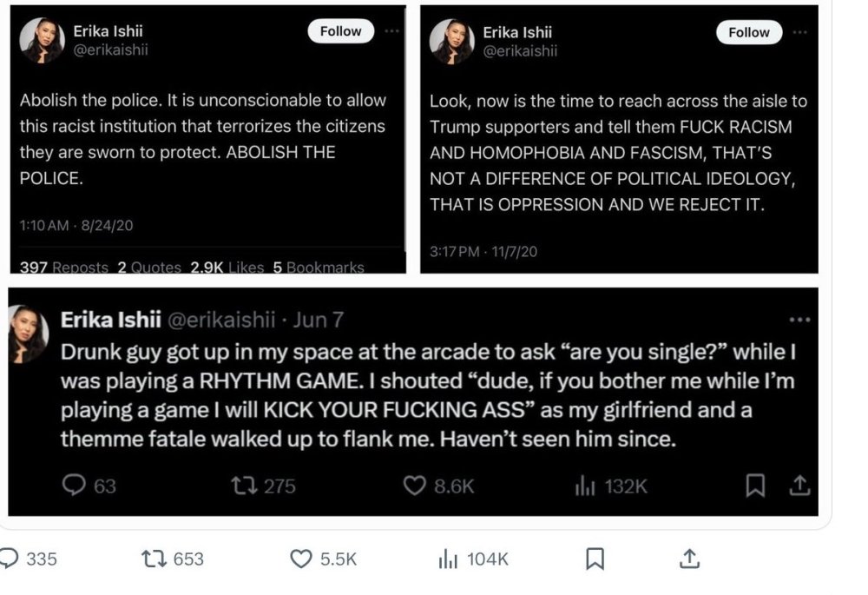Viewport: 868px width, 595px height.
Task: Open more options on the police tweet
Action: [x=392, y=30]
